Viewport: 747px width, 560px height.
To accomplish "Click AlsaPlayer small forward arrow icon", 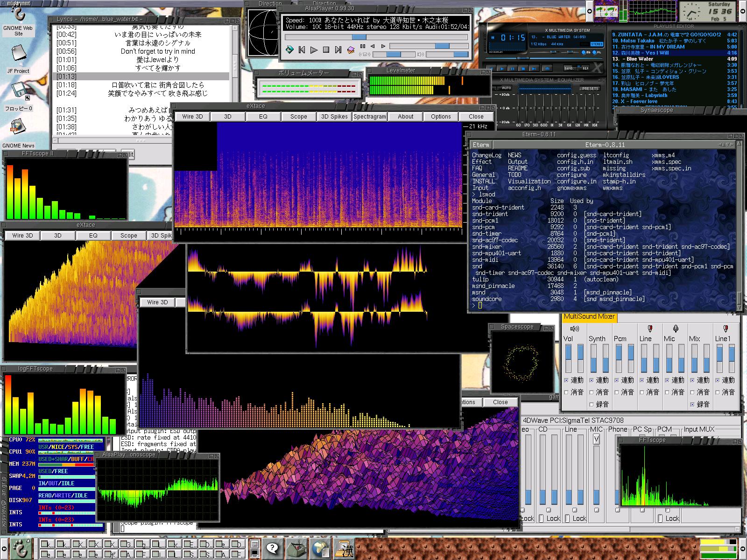I will tap(383, 46).
